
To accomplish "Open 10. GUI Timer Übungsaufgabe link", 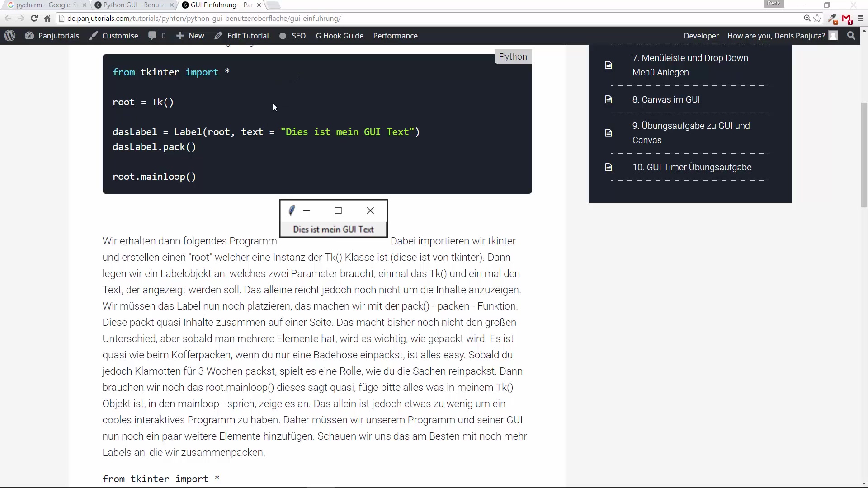I will [x=692, y=167].
